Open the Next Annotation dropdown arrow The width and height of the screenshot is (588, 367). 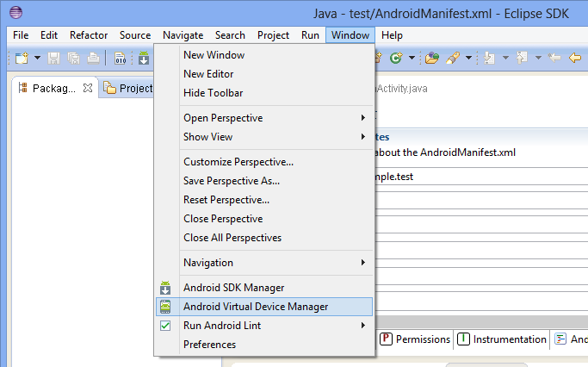pyautogui.click(x=505, y=58)
